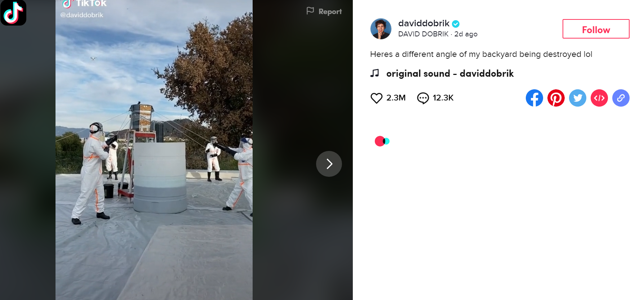Click the verified badge next to daviddobrik

coord(456,24)
